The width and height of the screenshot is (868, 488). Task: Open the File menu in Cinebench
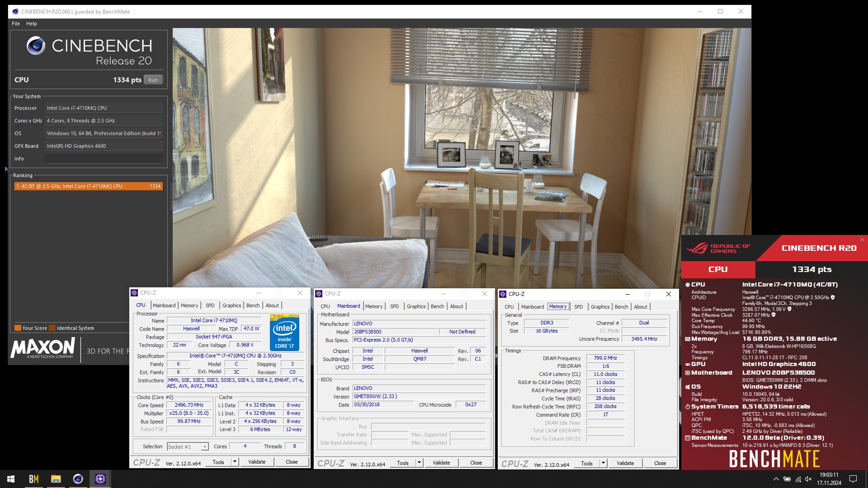(x=16, y=23)
